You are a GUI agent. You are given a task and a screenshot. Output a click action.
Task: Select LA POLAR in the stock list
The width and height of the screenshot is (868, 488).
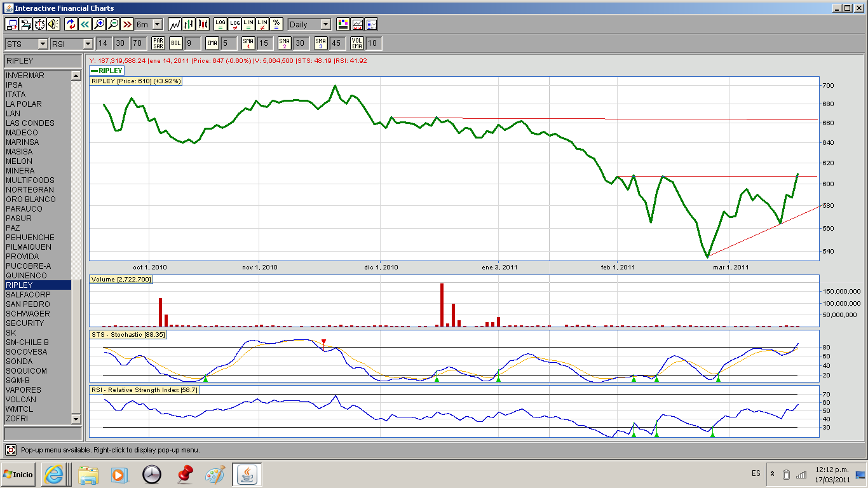(37, 104)
